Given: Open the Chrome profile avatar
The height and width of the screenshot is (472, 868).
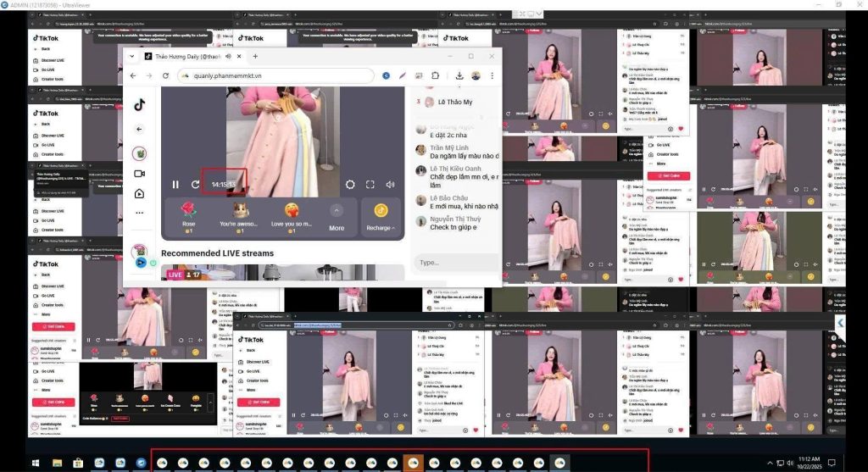Looking at the screenshot, I should pos(476,75).
